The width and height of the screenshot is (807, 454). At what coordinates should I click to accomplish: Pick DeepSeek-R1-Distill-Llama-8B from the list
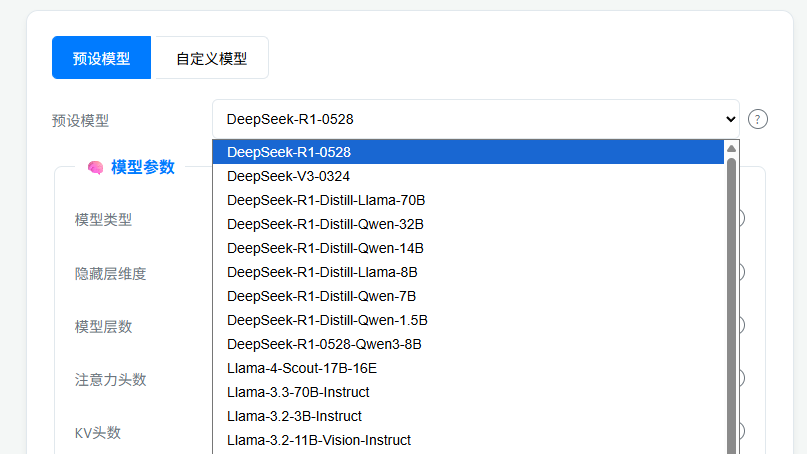468,272
